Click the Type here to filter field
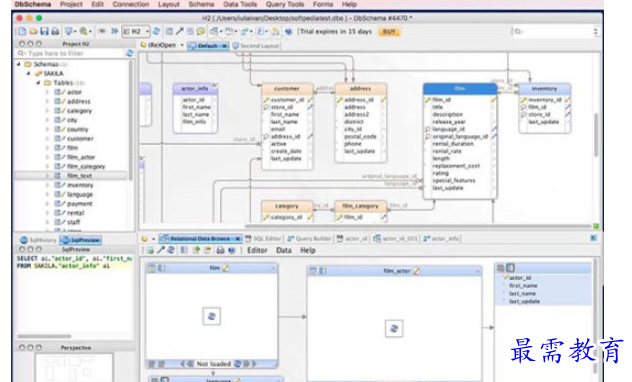The height and width of the screenshot is (382, 632). pos(71,53)
